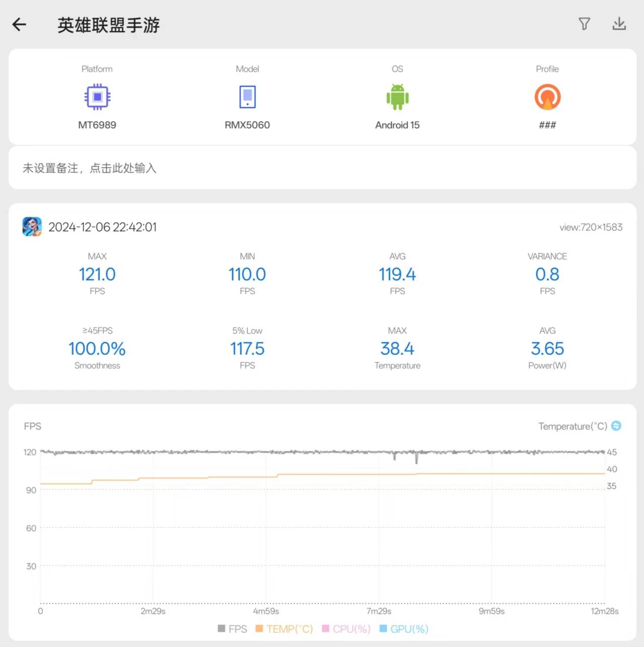
Task: Open the orange Profile icon
Action: [x=547, y=97]
